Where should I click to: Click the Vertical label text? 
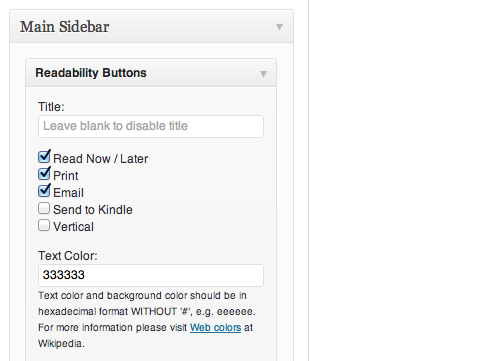pos(73,227)
